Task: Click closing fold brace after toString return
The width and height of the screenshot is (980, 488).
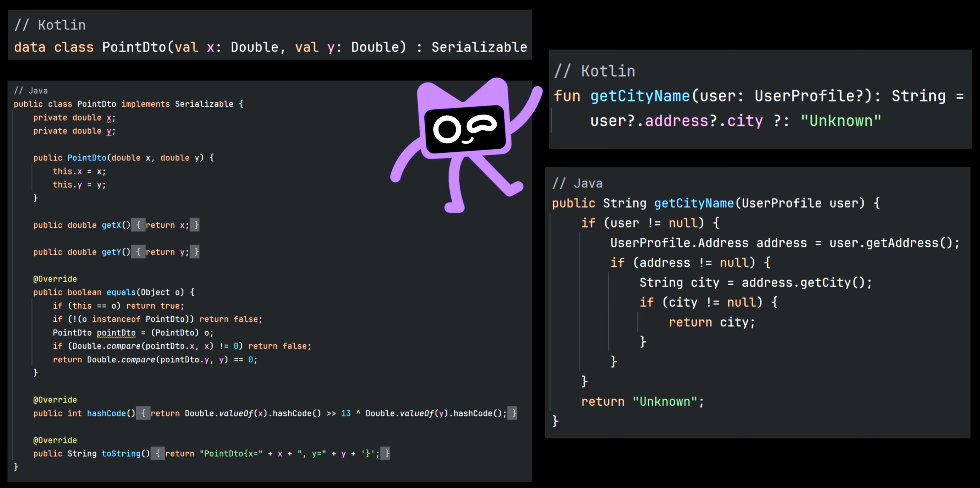Action: tap(385, 453)
